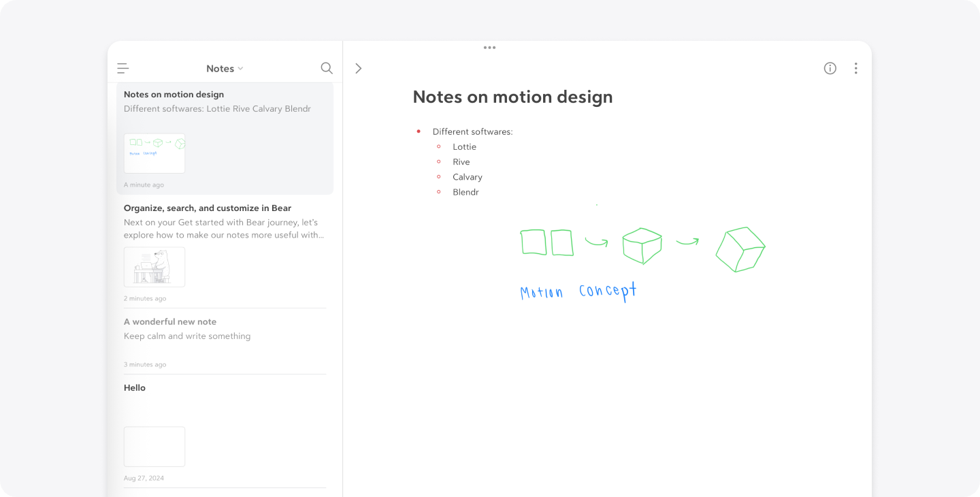The image size is (980, 497).
Task: Collapse the note list using the right chevron
Action: [x=359, y=67]
